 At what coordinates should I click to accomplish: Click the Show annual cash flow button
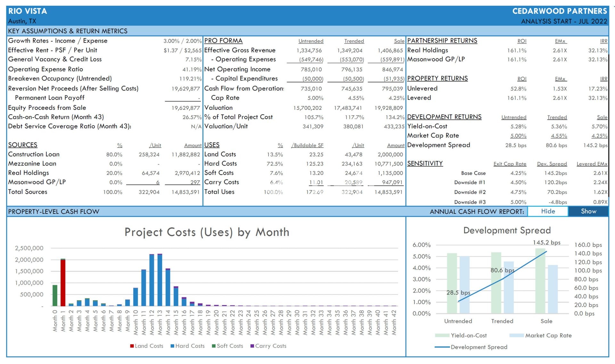point(588,211)
